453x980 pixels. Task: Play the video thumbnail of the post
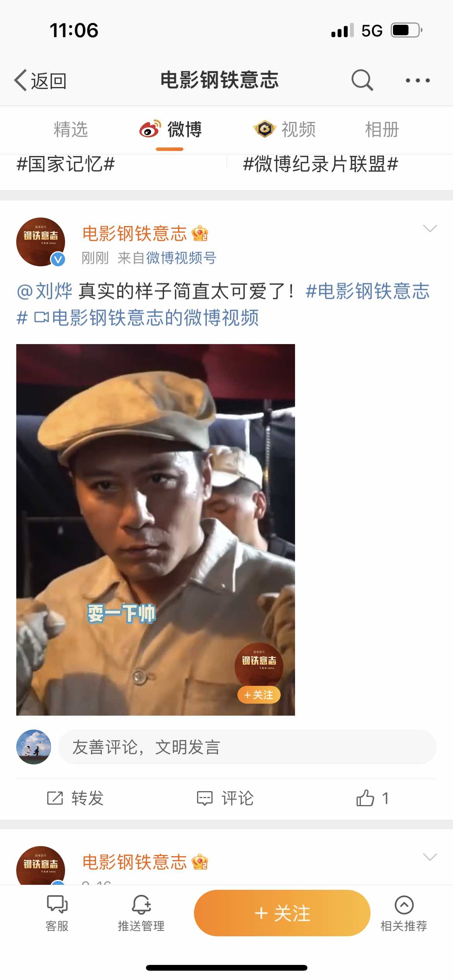[x=156, y=529]
